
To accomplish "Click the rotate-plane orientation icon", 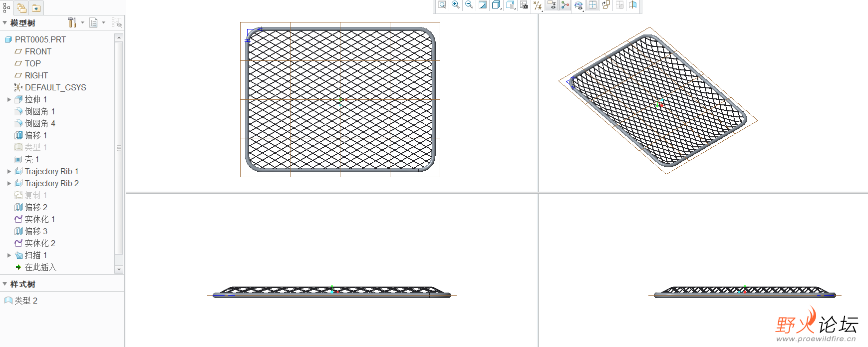I will point(606,5).
